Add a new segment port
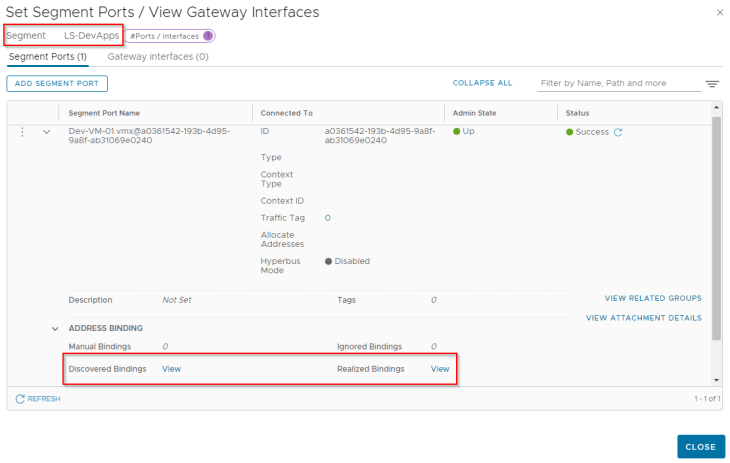 [x=57, y=84]
